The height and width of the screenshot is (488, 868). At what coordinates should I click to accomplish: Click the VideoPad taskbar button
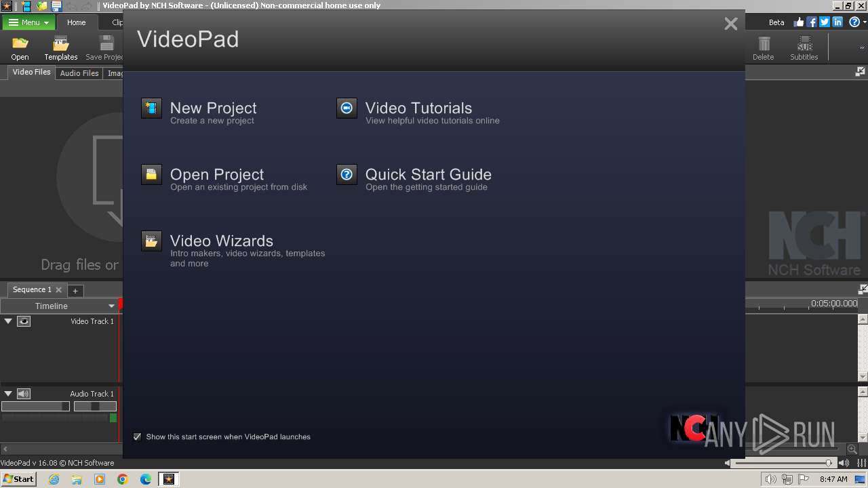tap(168, 479)
